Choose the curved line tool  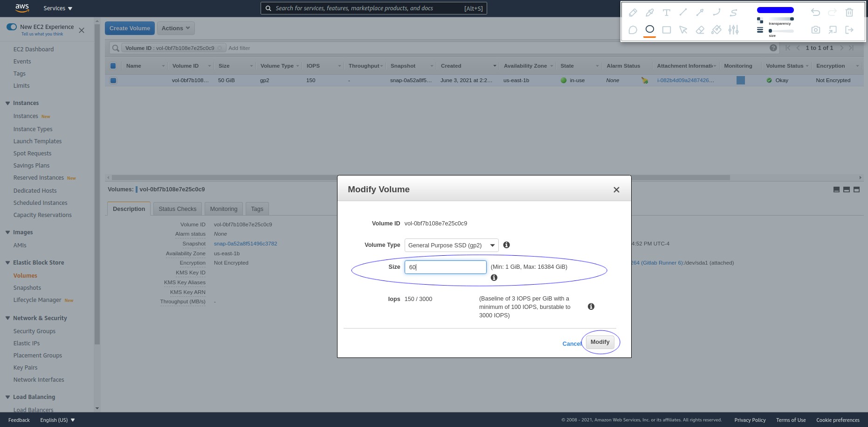click(716, 13)
